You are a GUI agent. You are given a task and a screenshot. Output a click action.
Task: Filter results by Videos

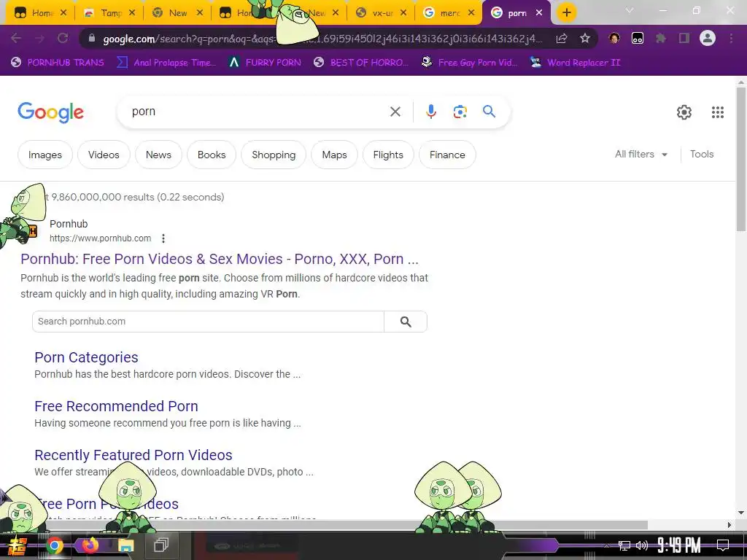(104, 155)
